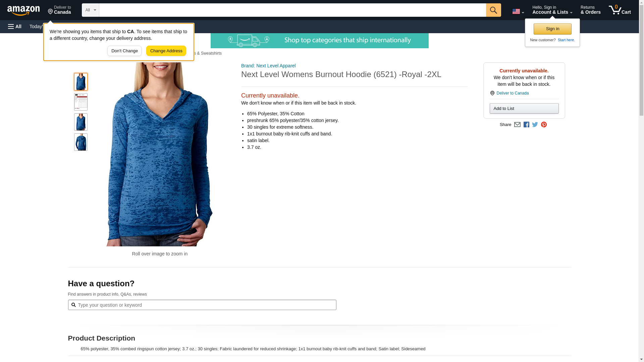Share the product via email icon
The height and width of the screenshot is (362, 644).
[x=517, y=125]
